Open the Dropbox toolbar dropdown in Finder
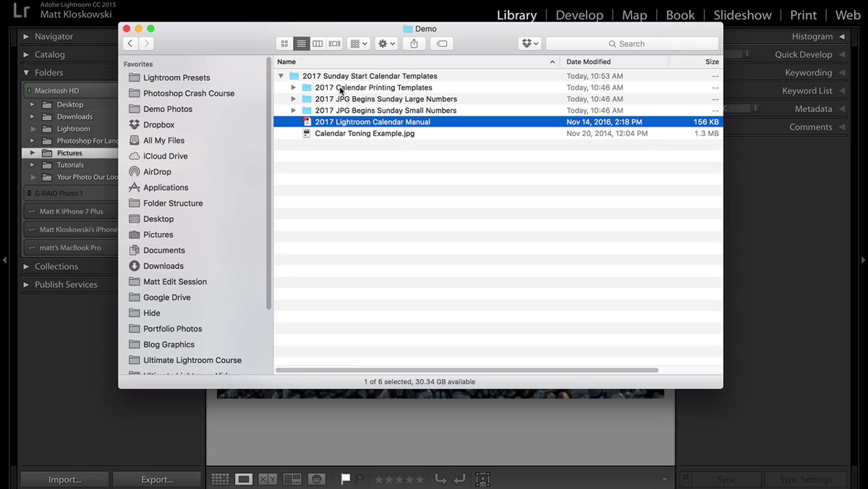 click(x=529, y=44)
